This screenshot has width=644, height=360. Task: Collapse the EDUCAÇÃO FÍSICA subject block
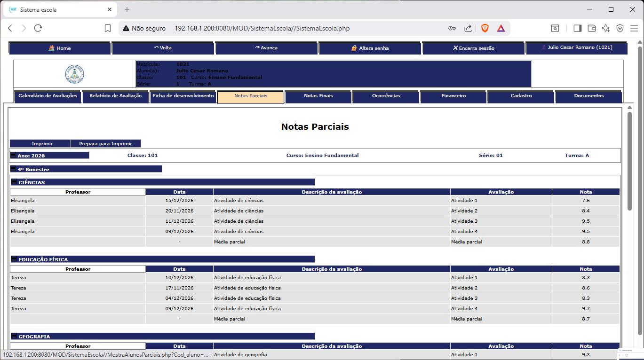[14, 259]
